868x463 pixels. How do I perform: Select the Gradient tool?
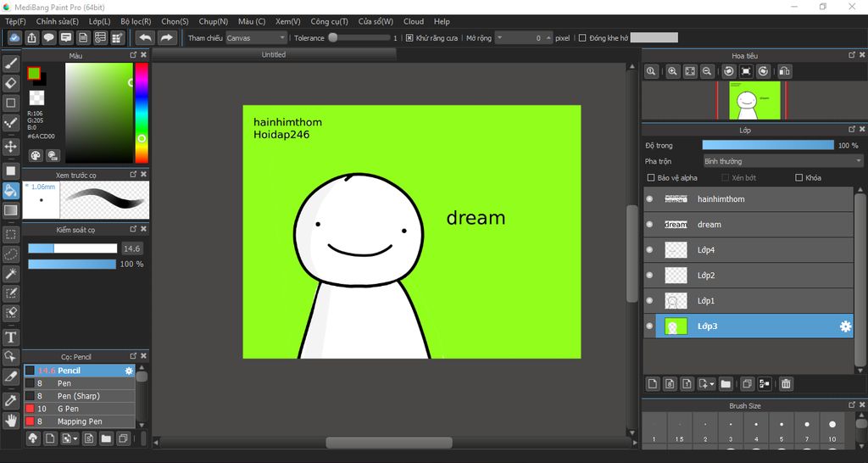[x=10, y=210]
